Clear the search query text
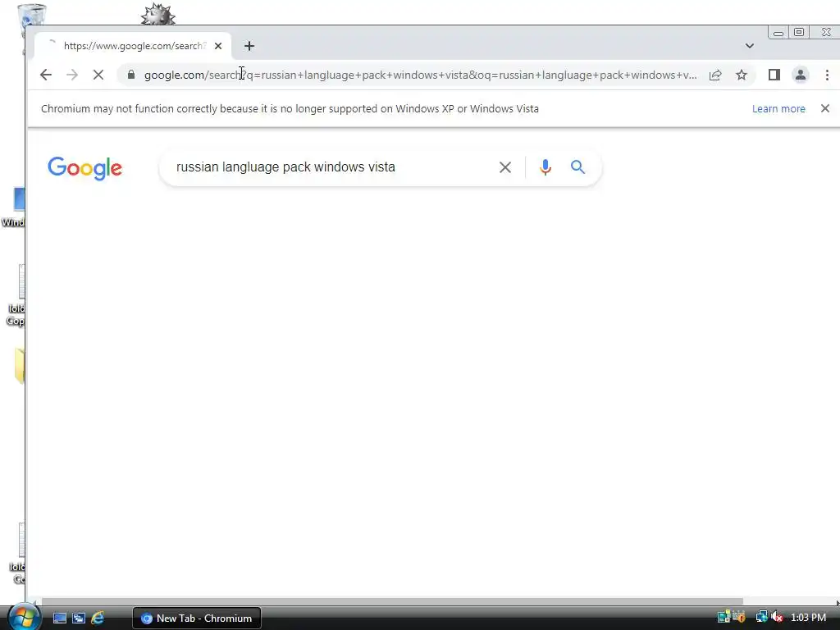The image size is (840, 630). 504,167
